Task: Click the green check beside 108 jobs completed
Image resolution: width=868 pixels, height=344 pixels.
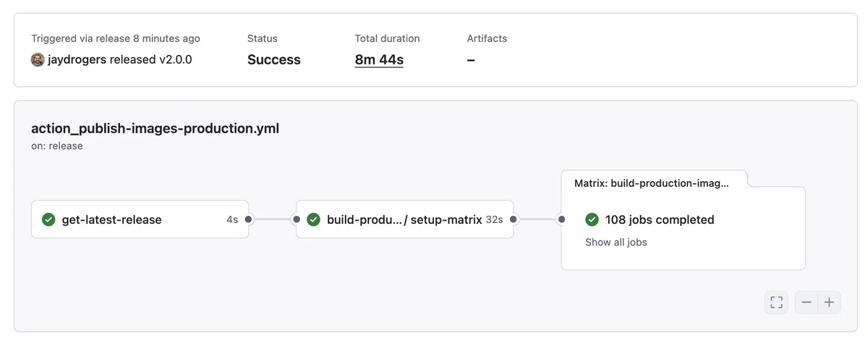Action: click(592, 219)
